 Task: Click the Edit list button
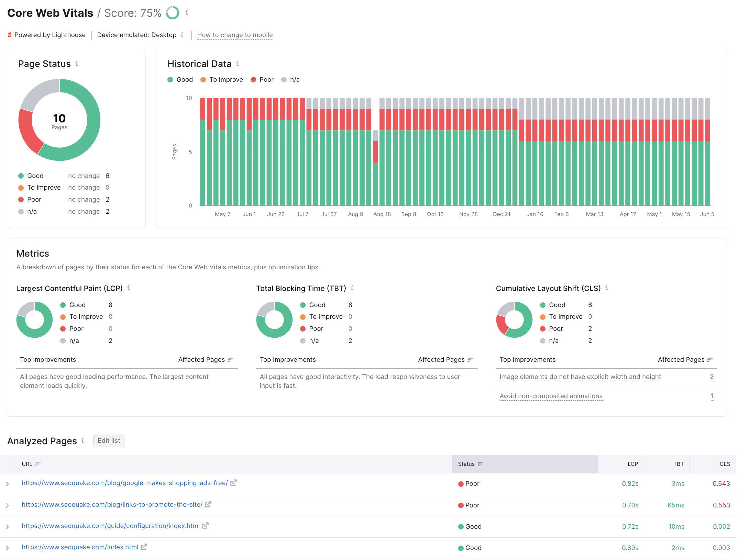(108, 440)
